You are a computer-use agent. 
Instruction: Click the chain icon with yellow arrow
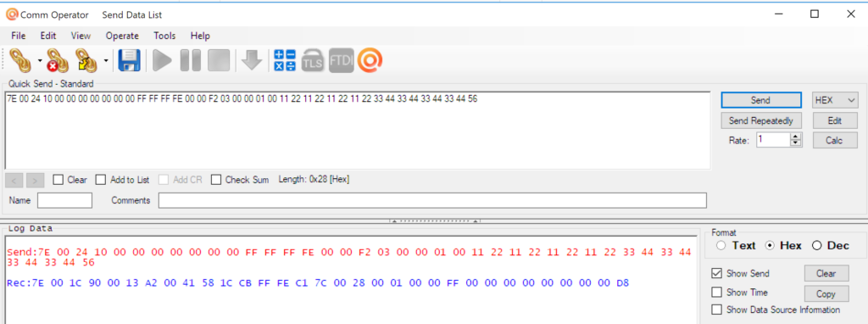pyautogui.click(x=86, y=60)
